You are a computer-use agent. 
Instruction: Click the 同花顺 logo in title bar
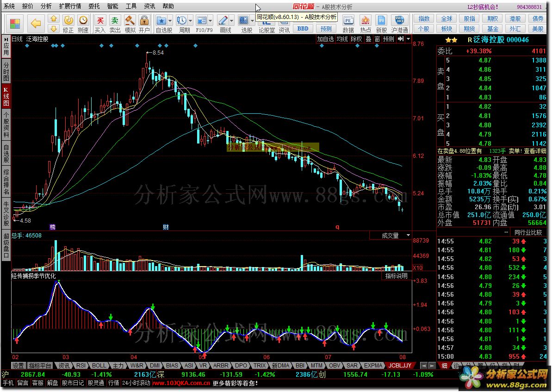coord(303,6)
